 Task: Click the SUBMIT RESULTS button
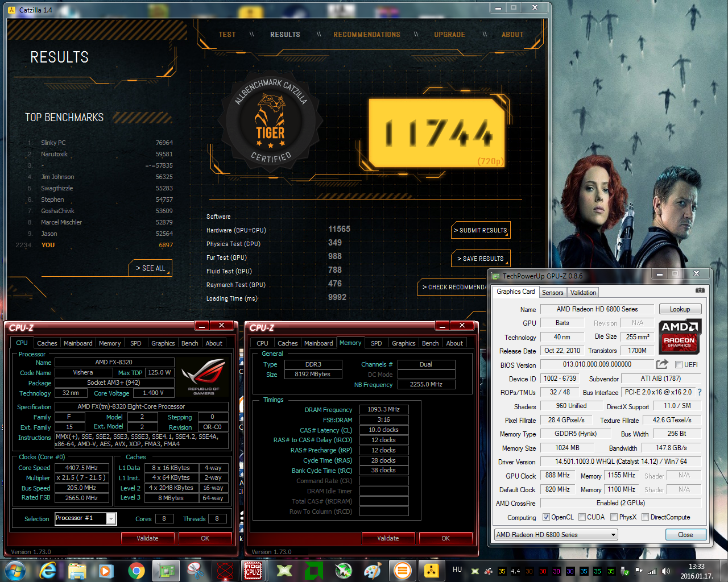481,230
